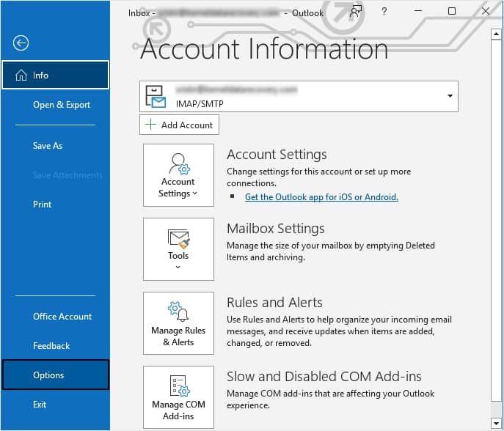Maximize the Outlook window

452,11
